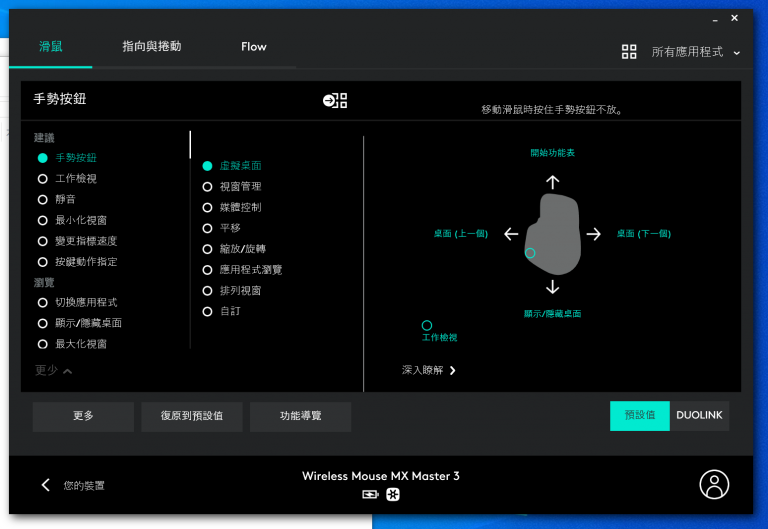Click the battery status icon
The height and width of the screenshot is (529, 768).
click(x=370, y=495)
